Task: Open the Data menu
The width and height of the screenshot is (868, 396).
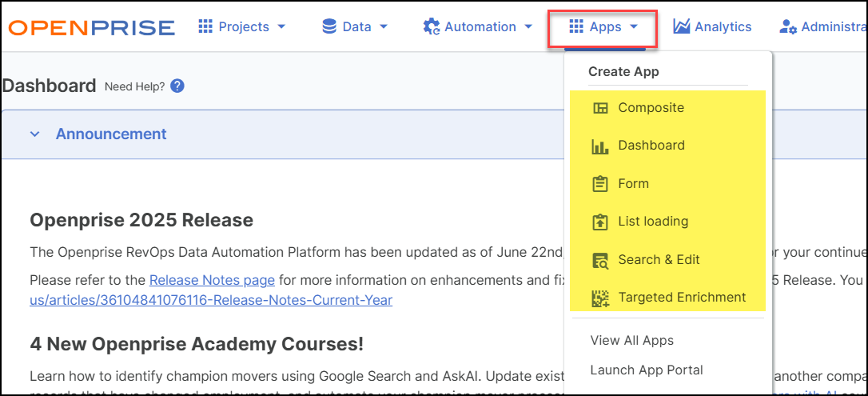Action: tap(355, 26)
